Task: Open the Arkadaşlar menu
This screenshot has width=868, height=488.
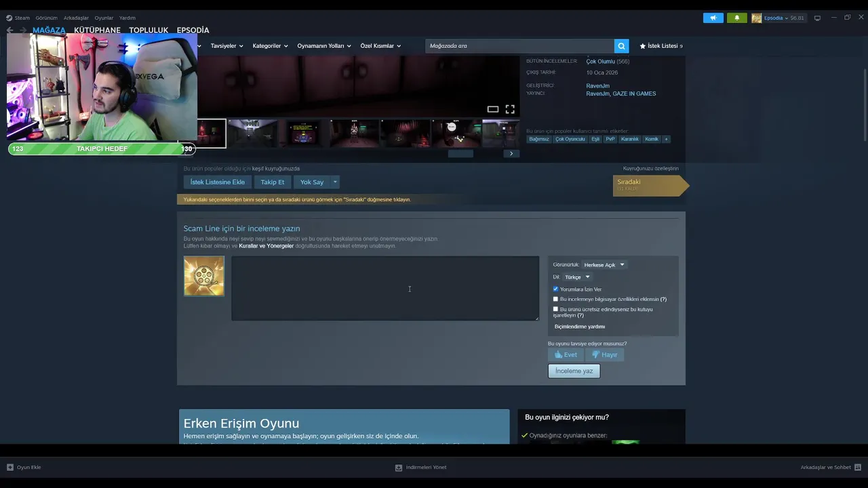Action: click(76, 18)
